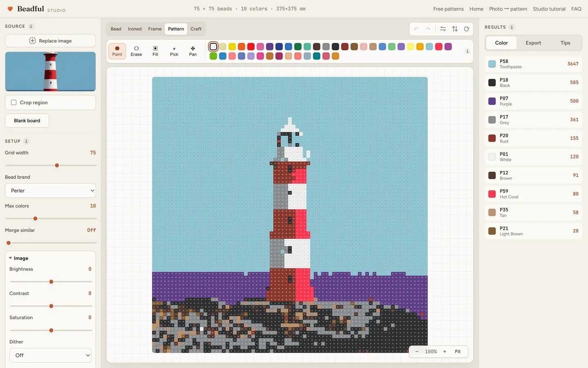Collapse the Image section
Image resolution: width=588 pixels, height=368 pixels.
tap(18, 258)
